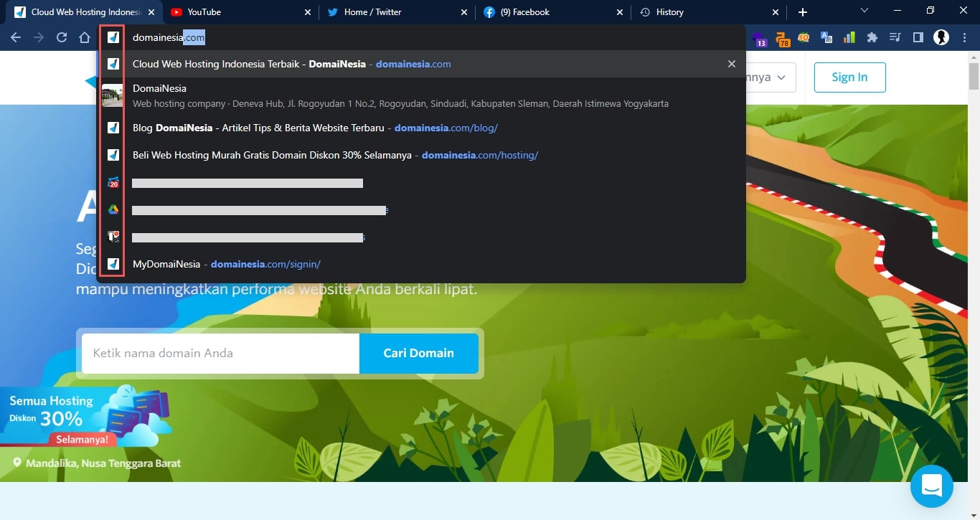The image size is (980, 520).
Task: Click the Mandalika, Nusa Tenggara Barat caption
Action: (x=103, y=463)
